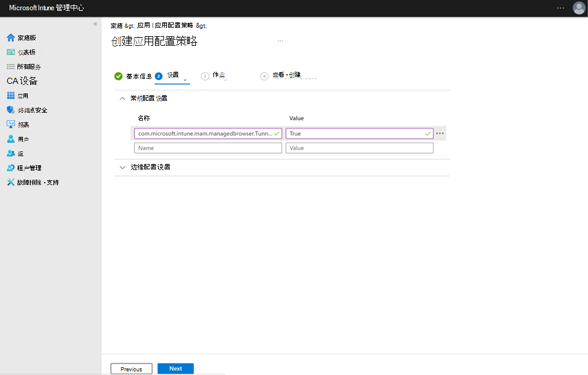Open the 应用 apps grid icon

tap(10, 96)
